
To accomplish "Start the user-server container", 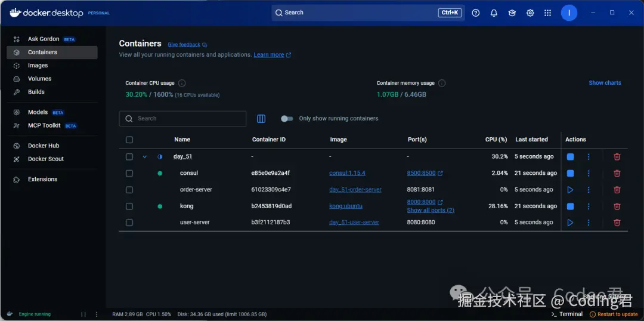I will 570,223.
